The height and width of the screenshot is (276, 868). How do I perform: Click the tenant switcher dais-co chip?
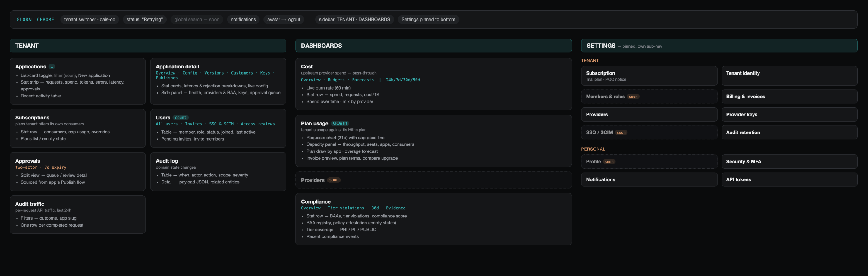[90, 20]
